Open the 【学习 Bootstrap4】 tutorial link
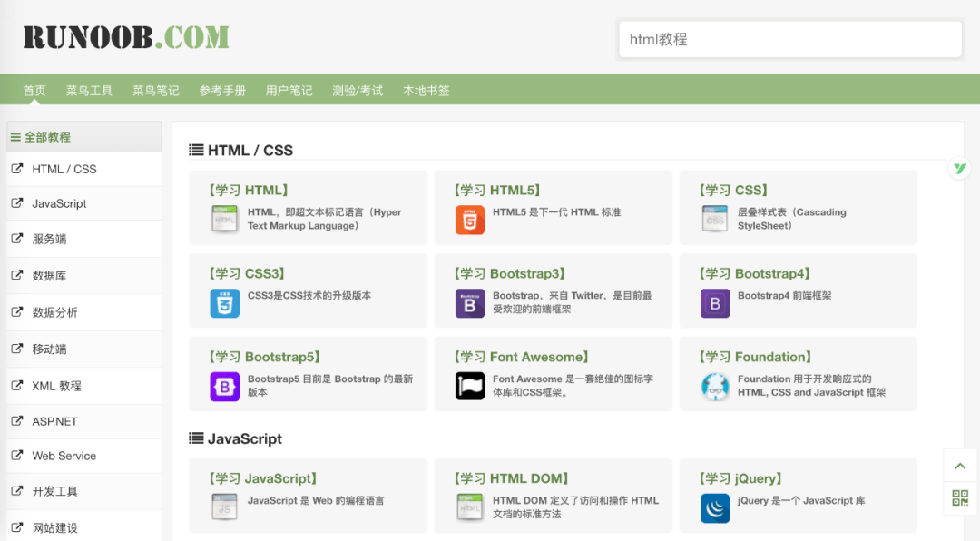The image size is (980, 541). tap(754, 273)
